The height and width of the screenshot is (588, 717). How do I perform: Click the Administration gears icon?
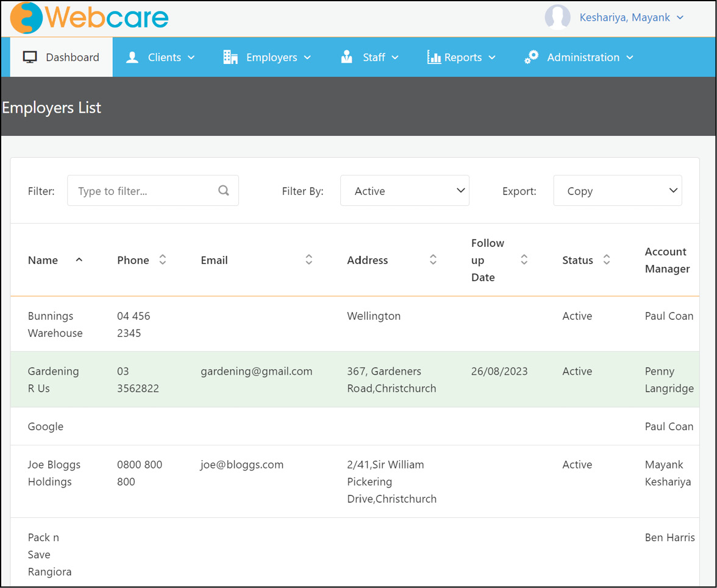532,57
